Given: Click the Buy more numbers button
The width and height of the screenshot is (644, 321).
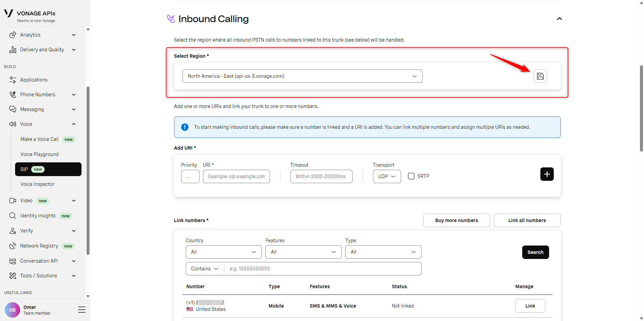Looking at the screenshot, I should coord(457,220).
